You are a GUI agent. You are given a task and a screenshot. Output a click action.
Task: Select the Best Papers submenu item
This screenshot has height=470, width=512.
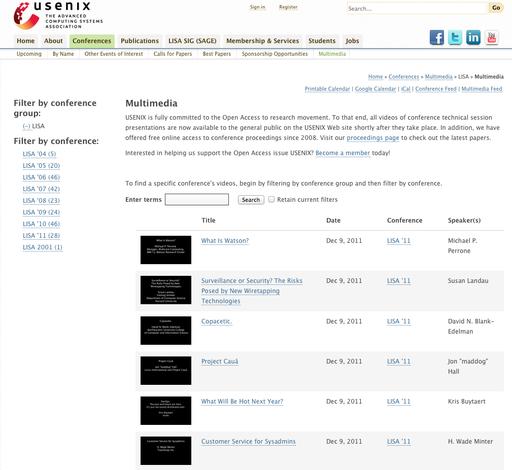217,54
